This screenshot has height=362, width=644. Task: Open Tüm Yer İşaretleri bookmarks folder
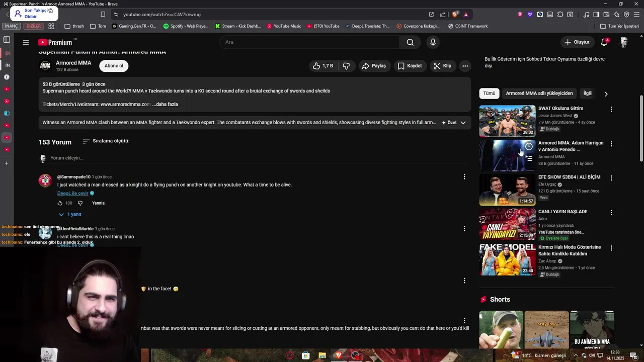[x=619, y=26]
